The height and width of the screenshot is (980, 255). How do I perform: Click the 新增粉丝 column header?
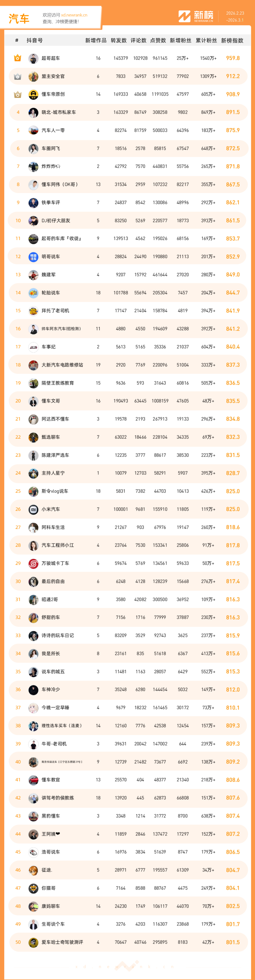click(181, 41)
